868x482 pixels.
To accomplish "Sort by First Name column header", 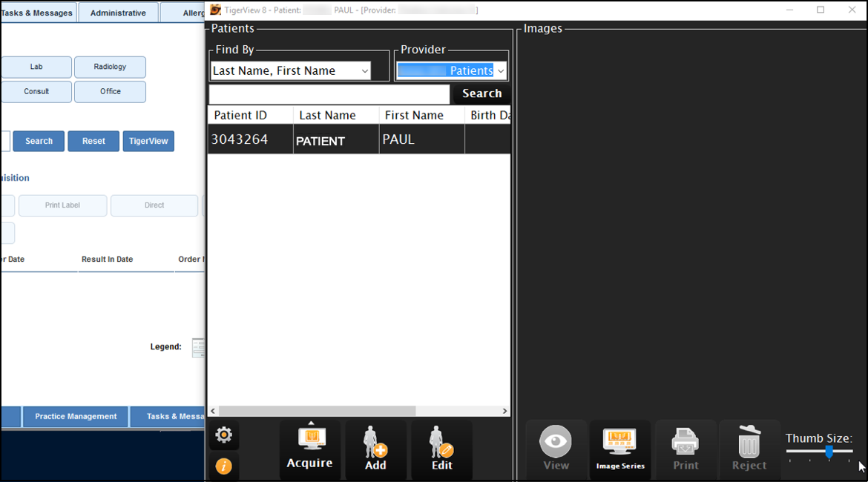I will (x=422, y=115).
